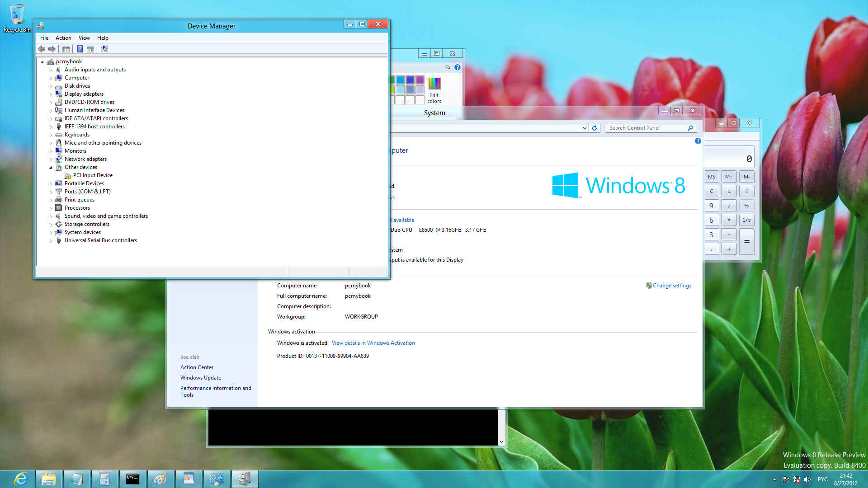Screen dimensions: 868x488
Task: Click the scrollbar down arrow of black window
Action: click(x=501, y=442)
